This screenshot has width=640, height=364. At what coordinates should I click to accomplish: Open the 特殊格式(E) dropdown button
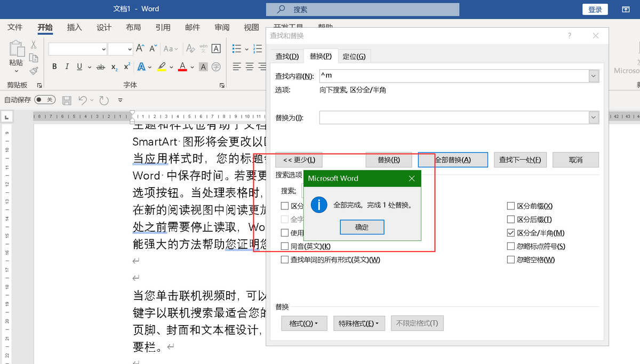pyautogui.click(x=358, y=323)
